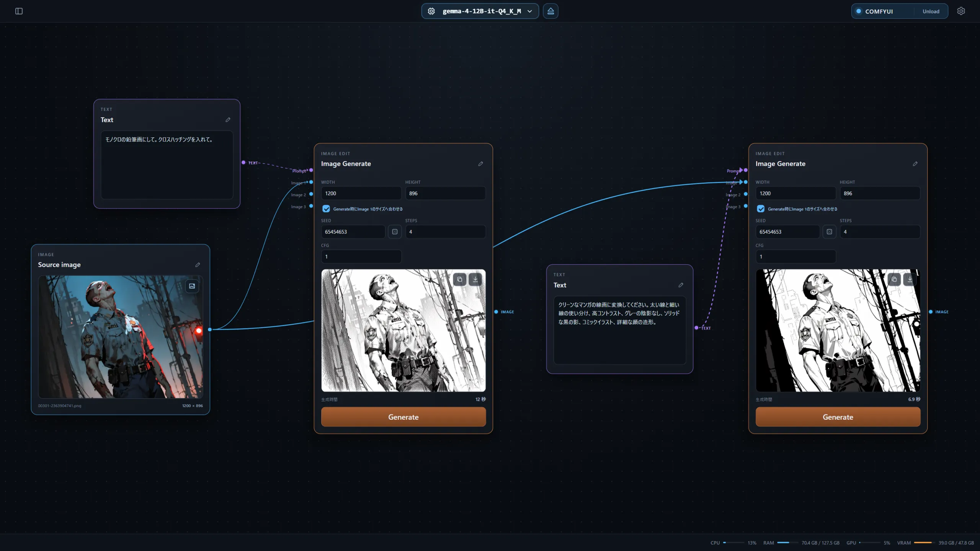This screenshot has width=980, height=551.
Task: Click the COMFYUI status indicator label
Action: (x=879, y=11)
